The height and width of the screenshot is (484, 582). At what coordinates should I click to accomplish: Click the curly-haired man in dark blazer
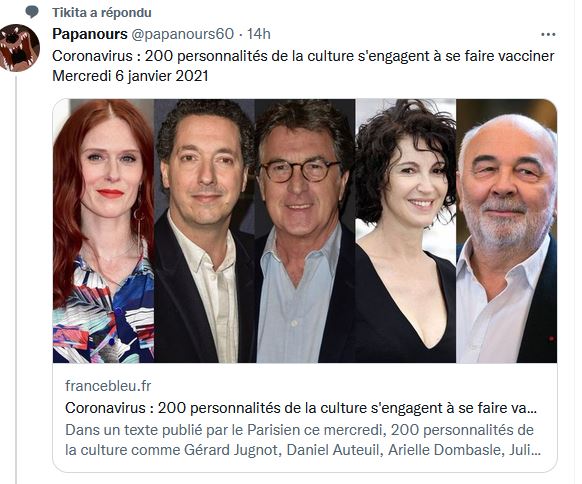(205, 231)
